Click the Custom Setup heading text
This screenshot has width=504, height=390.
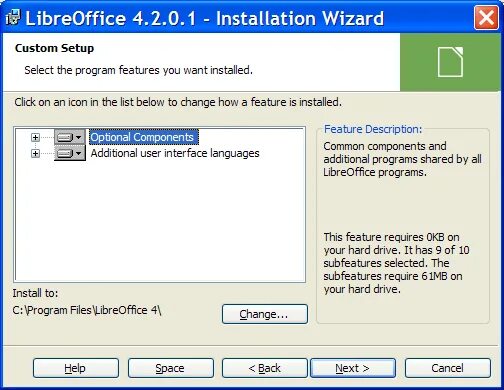point(54,48)
